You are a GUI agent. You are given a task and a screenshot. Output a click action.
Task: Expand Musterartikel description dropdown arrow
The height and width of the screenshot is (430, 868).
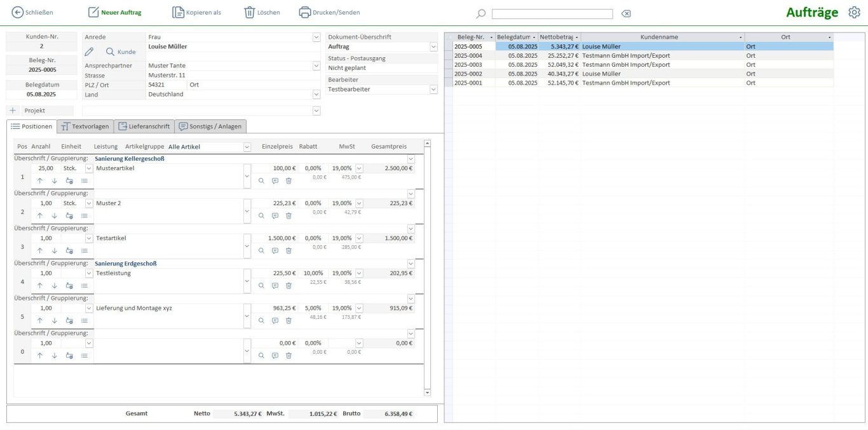pyautogui.click(x=247, y=175)
